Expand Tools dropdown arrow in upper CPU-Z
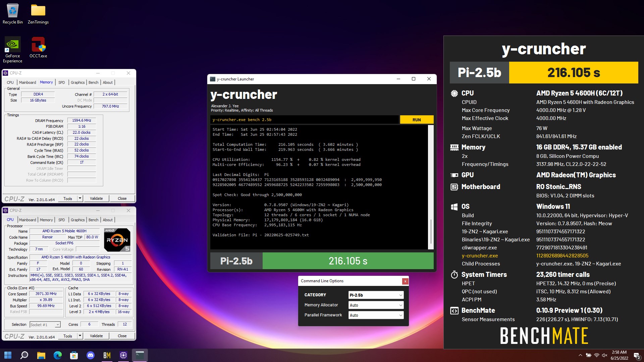 click(80, 198)
